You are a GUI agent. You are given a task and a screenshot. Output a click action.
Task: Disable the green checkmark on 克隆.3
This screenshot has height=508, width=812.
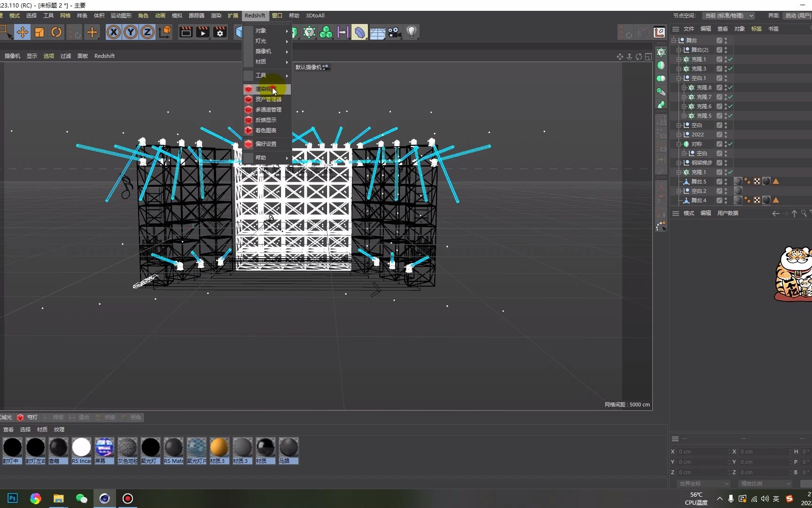pos(730,68)
